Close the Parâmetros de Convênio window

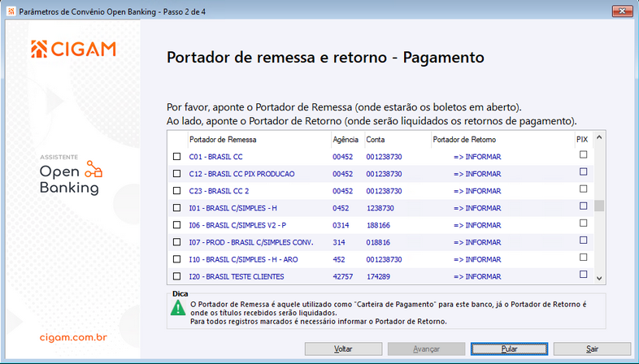click(x=622, y=11)
